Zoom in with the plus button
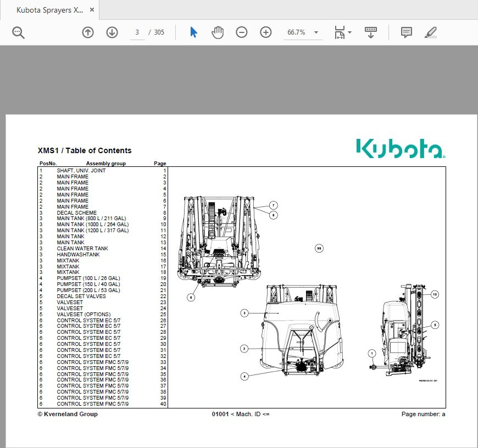The height and width of the screenshot is (448, 478). (x=265, y=32)
